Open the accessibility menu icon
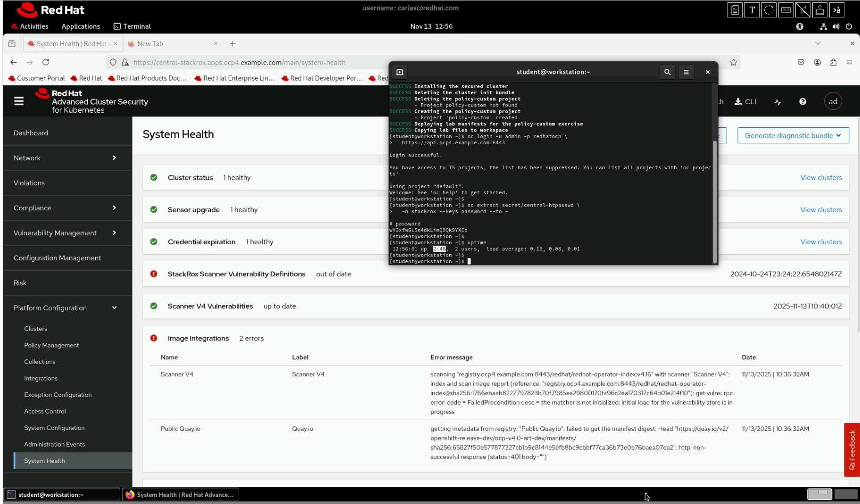 pos(800,26)
